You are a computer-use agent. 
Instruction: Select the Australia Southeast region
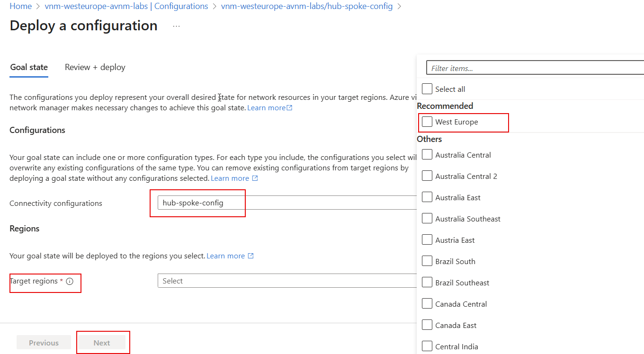427,218
